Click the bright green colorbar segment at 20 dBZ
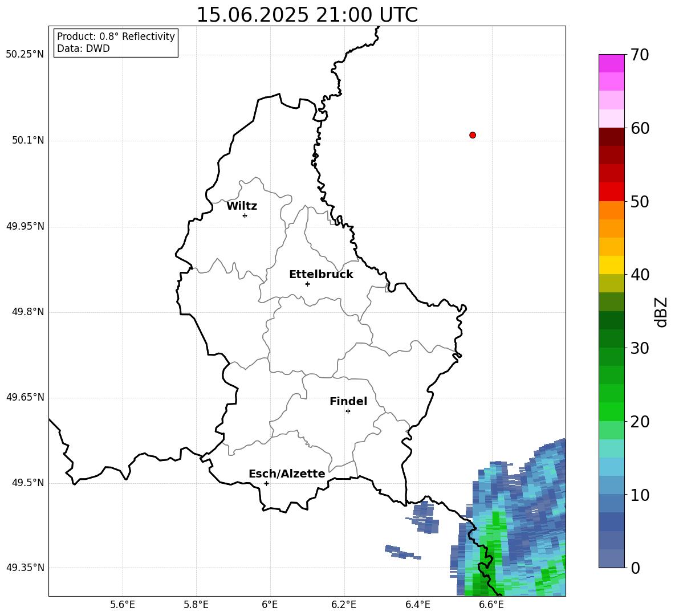The width and height of the screenshot is (675, 616). (611, 411)
